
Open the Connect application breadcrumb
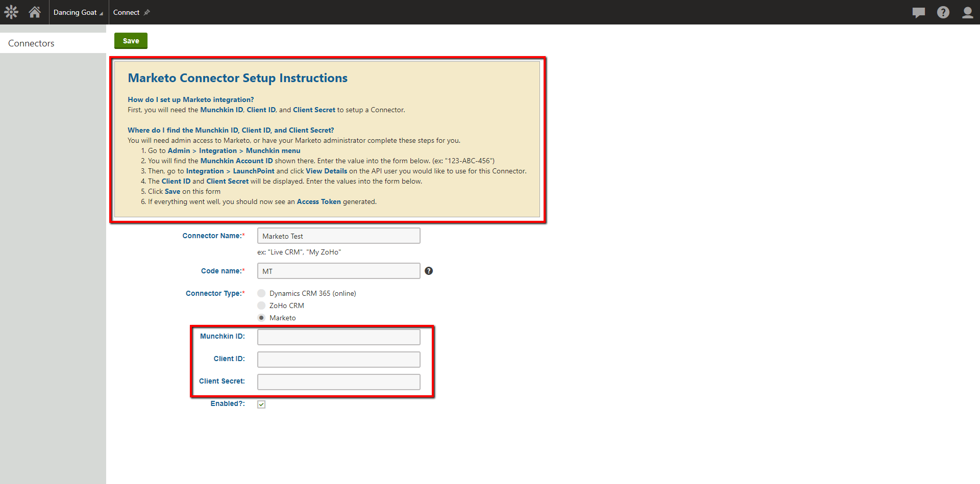click(x=126, y=12)
